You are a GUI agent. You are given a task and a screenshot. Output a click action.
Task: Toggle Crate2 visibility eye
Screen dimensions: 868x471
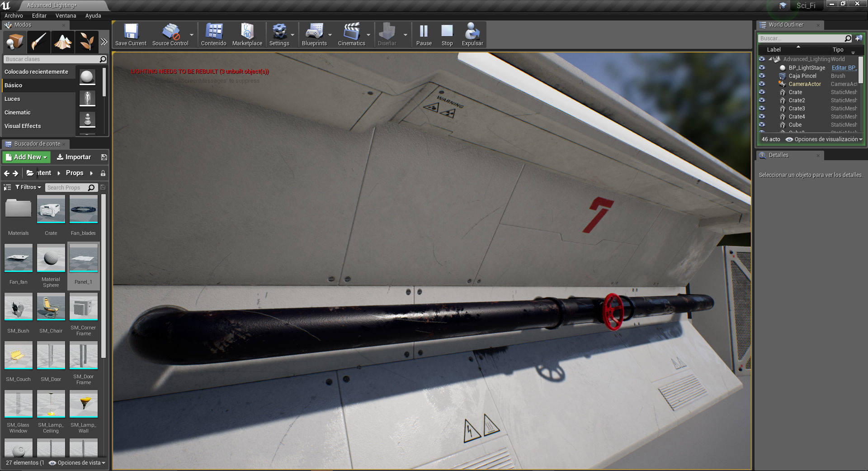pos(762,100)
